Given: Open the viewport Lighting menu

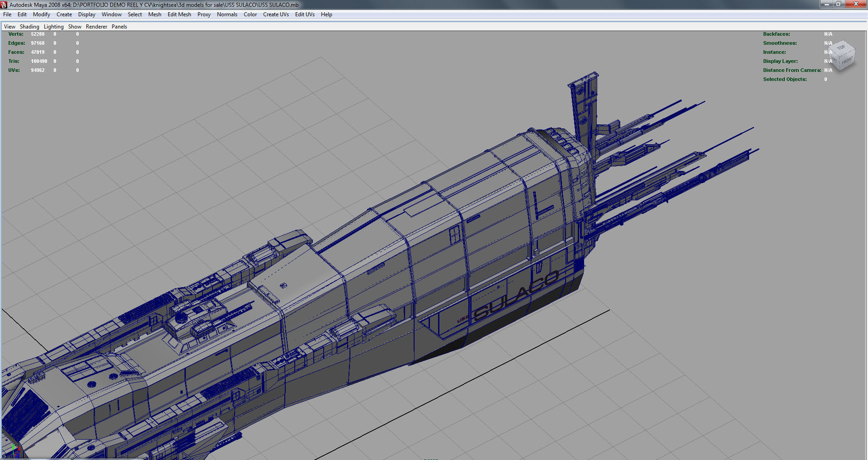Looking at the screenshot, I should (x=54, y=27).
